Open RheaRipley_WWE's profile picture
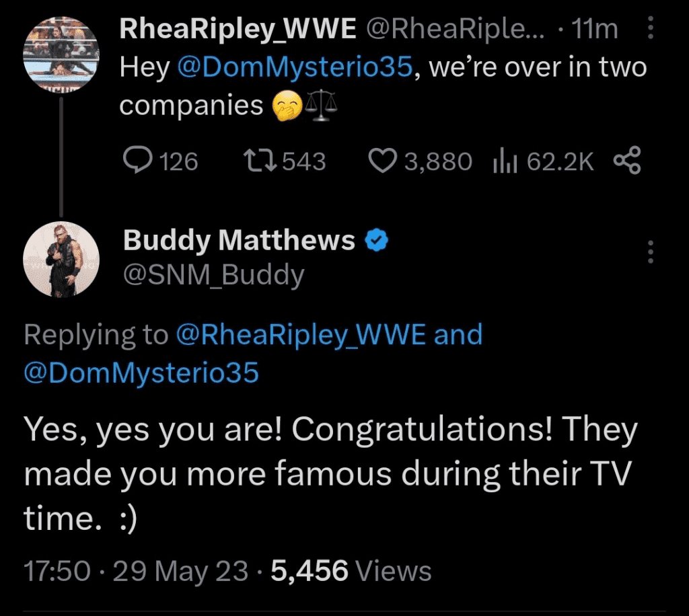The image size is (689, 616). pyautogui.click(x=61, y=54)
